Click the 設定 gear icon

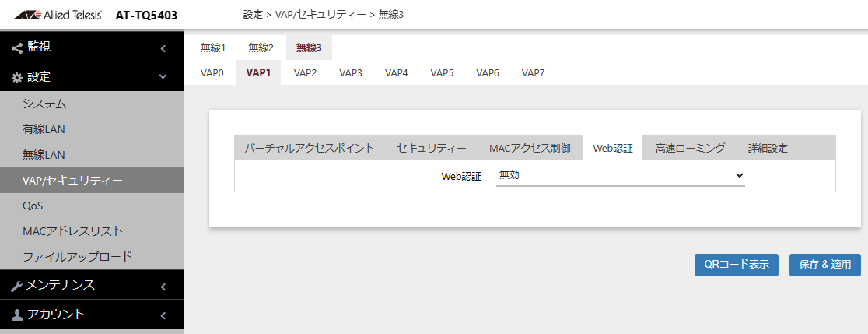[x=17, y=78]
